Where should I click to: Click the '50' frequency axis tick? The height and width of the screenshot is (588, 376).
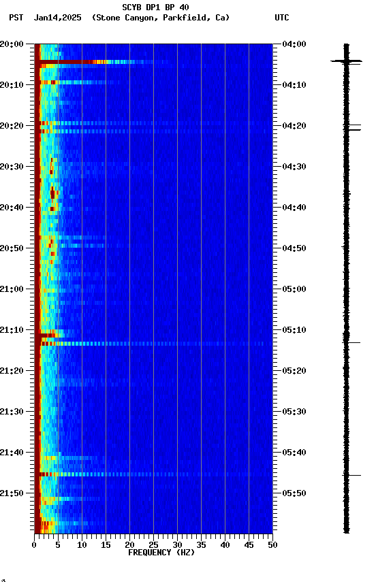click(273, 545)
